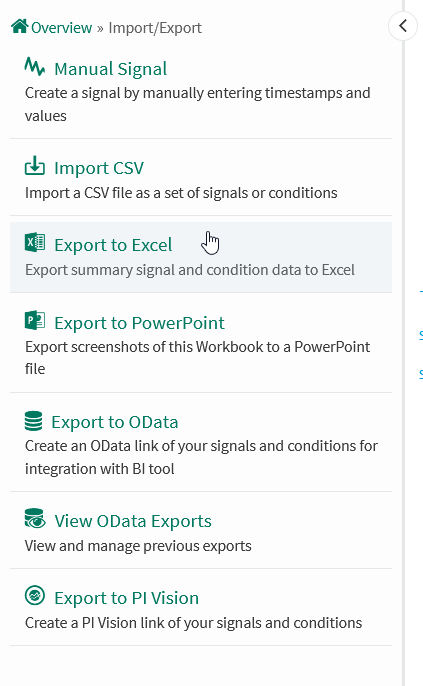Image resolution: width=423 pixels, height=686 pixels.
Task: Click the Excel spreadsheet icon
Action: (x=35, y=243)
